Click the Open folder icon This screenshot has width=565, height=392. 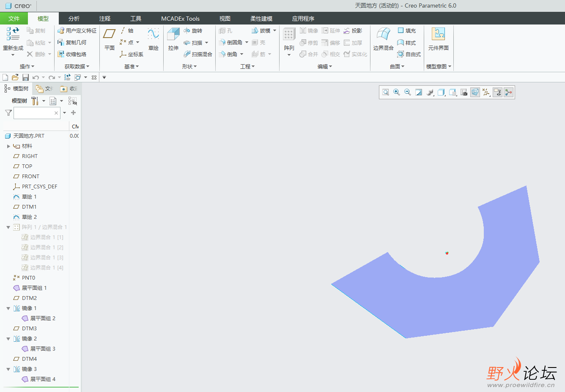[15, 77]
